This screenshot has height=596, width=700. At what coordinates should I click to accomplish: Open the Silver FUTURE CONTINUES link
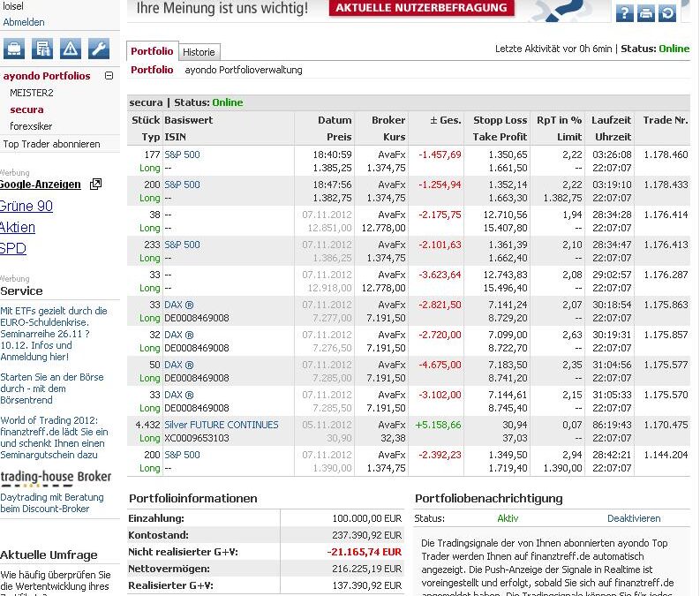coord(221,425)
